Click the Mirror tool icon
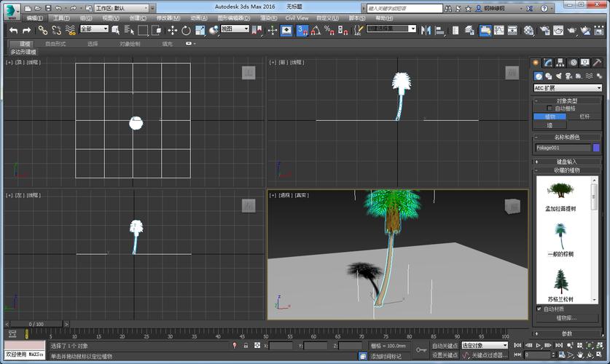 click(426, 30)
